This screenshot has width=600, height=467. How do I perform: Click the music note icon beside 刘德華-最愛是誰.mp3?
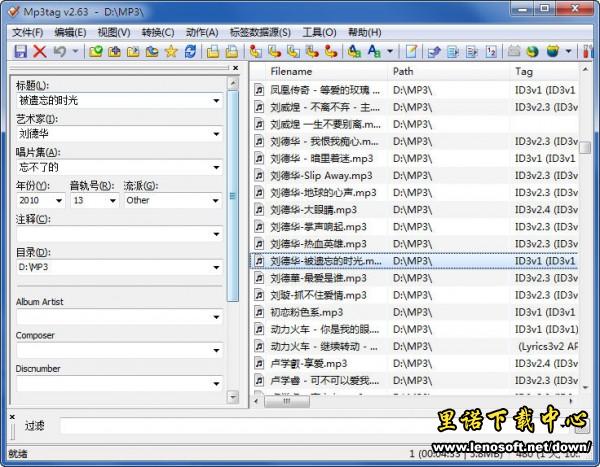coord(259,278)
